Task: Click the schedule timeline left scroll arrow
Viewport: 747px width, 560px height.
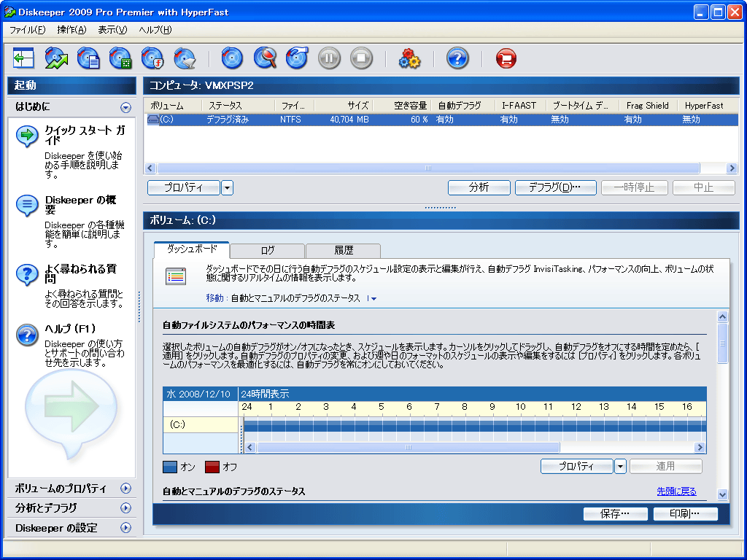Action: 249,448
